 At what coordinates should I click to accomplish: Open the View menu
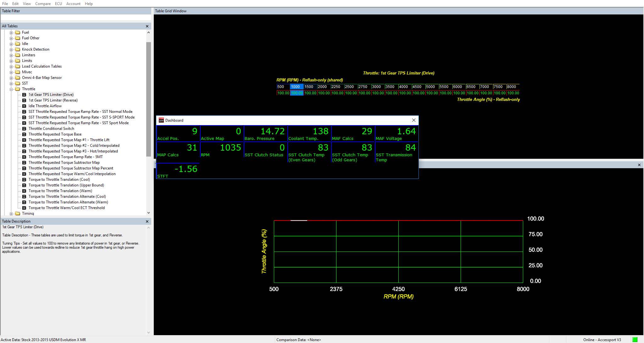[x=27, y=3]
